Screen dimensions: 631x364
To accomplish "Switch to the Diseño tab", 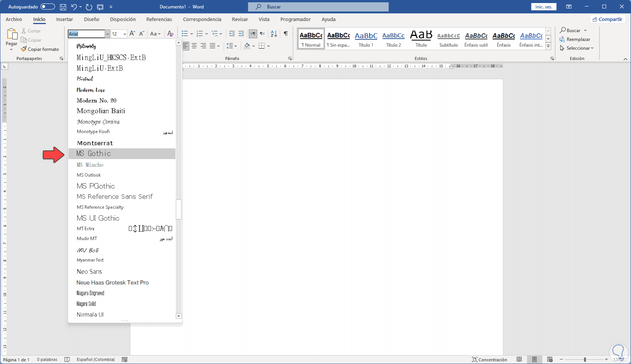I will [92, 19].
